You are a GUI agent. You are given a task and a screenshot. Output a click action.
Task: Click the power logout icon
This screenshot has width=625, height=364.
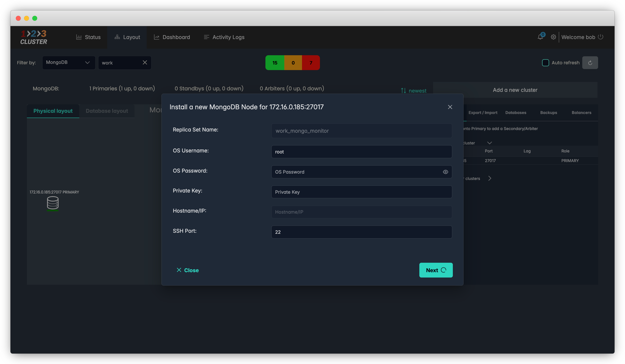click(600, 37)
